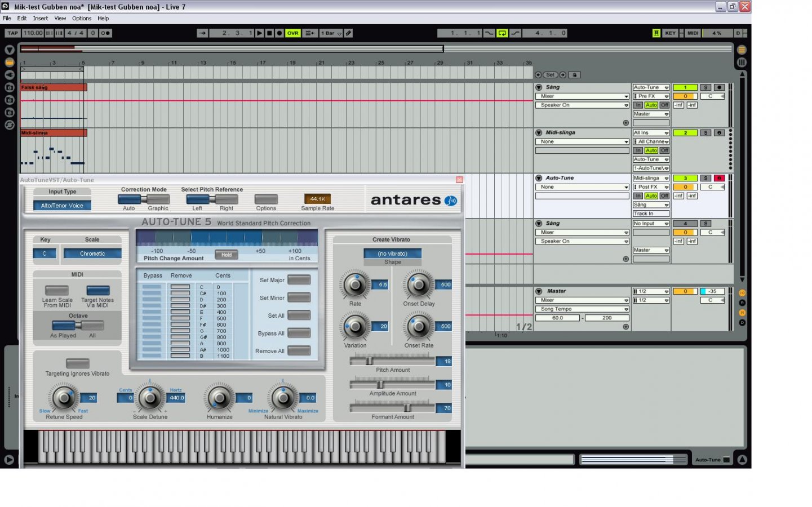The height and width of the screenshot is (507, 812).
Task: Open the Live Device Browser icon
Action: click(x=10, y=62)
